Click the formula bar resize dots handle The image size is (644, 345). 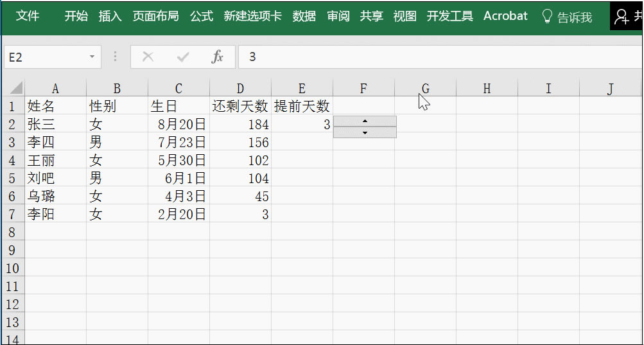pos(116,57)
